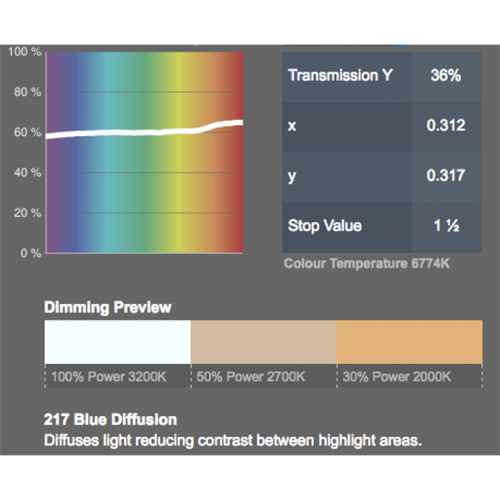Click the 100% Power 3200K label

tap(109, 377)
